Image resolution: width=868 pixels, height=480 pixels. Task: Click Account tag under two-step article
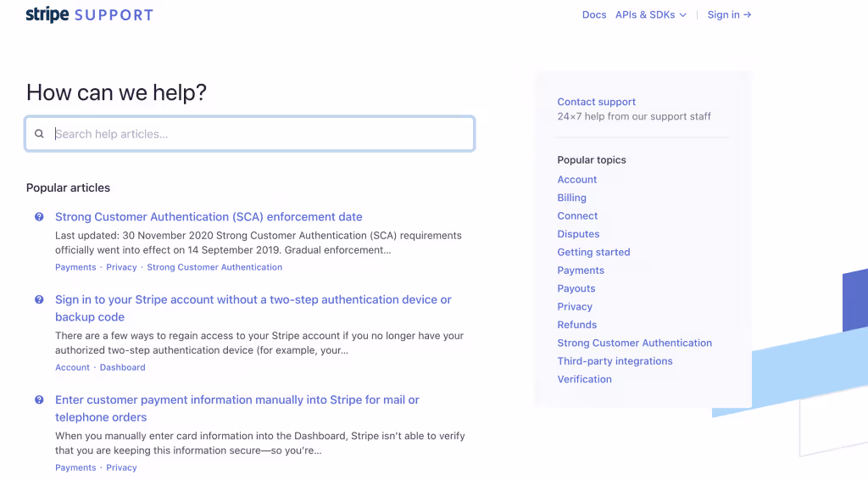pyautogui.click(x=72, y=367)
